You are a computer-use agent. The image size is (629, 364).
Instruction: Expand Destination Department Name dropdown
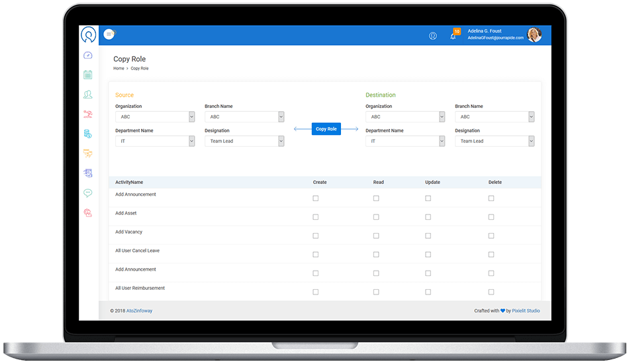coord(405,141)
